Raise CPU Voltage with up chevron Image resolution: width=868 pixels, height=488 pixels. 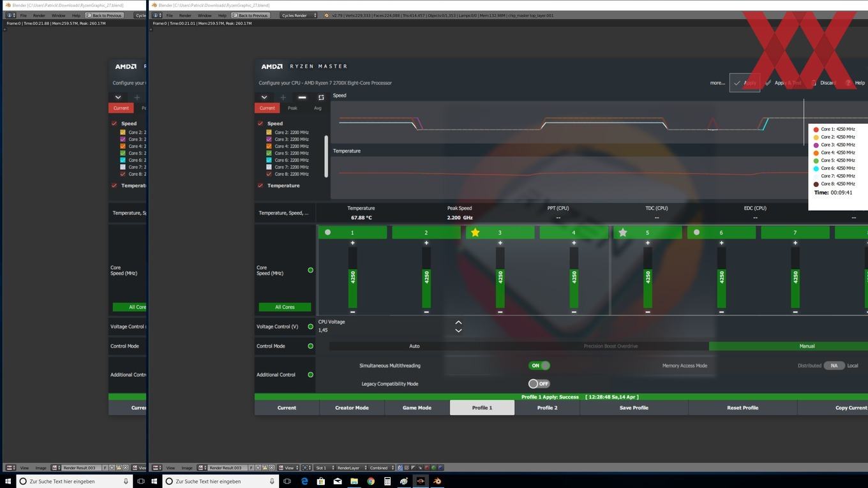click(x=458, y=323)
